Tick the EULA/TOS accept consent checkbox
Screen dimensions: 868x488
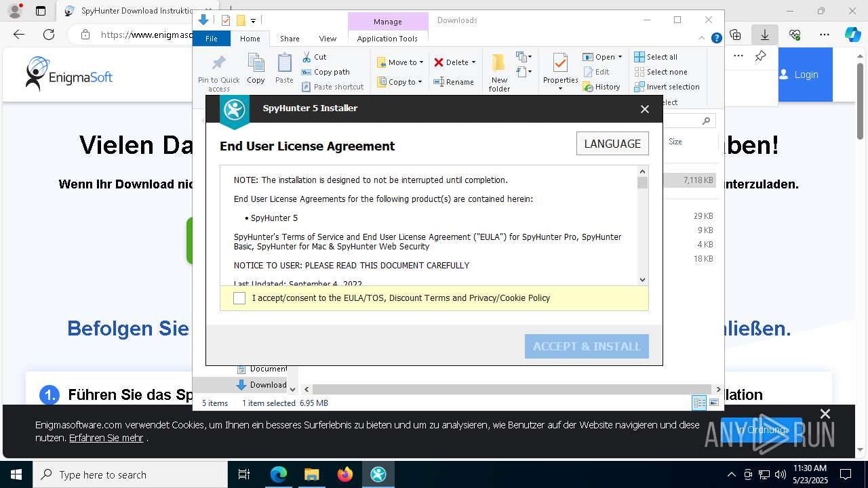pyautogui.click(x=239, y=298)
